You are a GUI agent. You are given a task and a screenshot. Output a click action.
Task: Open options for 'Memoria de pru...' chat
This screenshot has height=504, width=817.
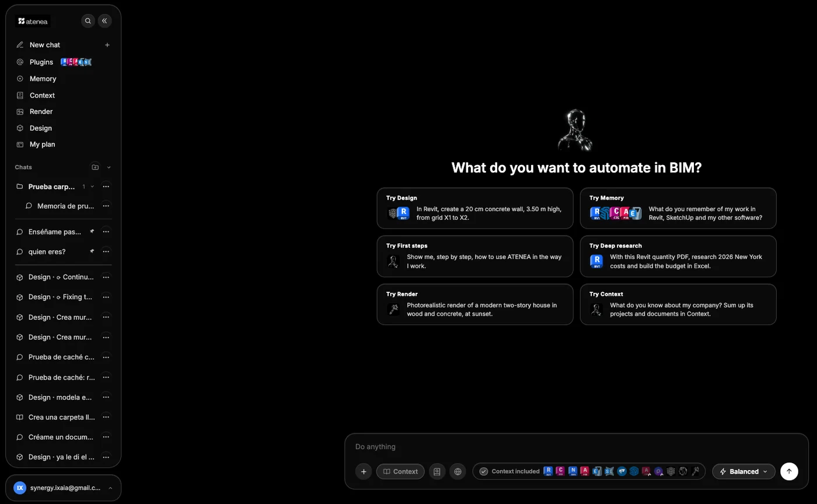pos(106,206)
